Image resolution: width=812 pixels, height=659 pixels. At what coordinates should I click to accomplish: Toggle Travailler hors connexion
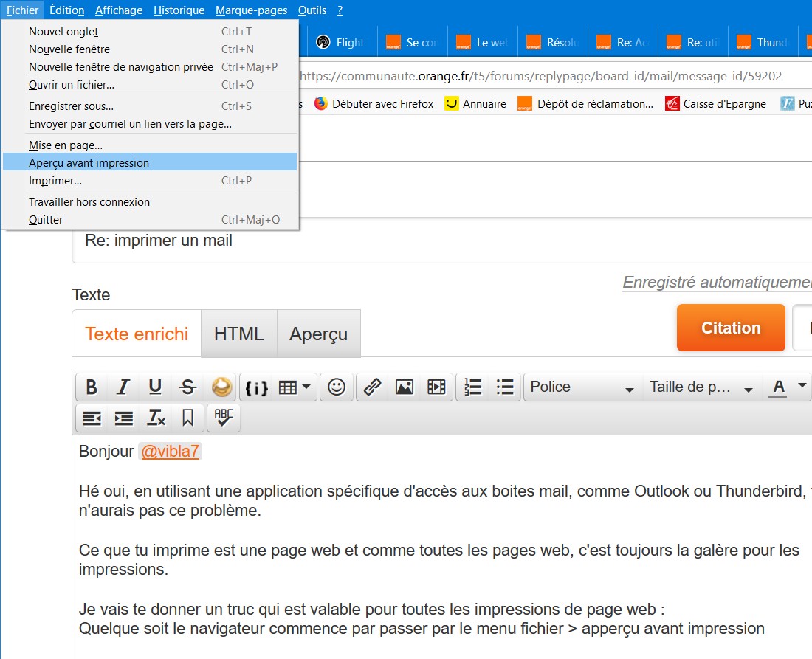[150, 202]
